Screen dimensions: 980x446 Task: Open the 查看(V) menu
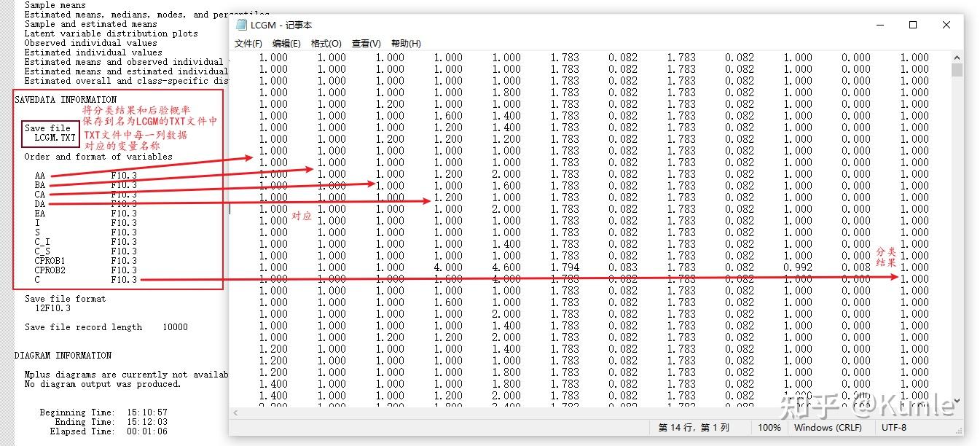tap(365, 43)
